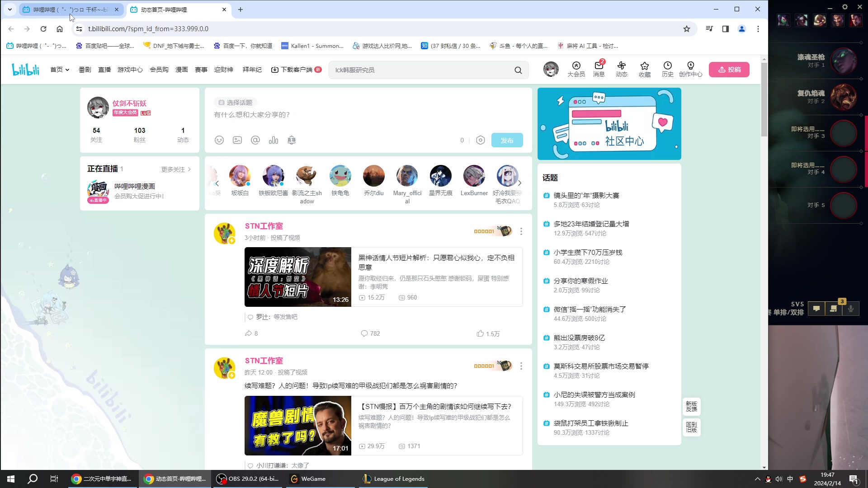The image size is (868, 488).
Task: Click the Bilibili home icon
Action: tap(25, 69)
